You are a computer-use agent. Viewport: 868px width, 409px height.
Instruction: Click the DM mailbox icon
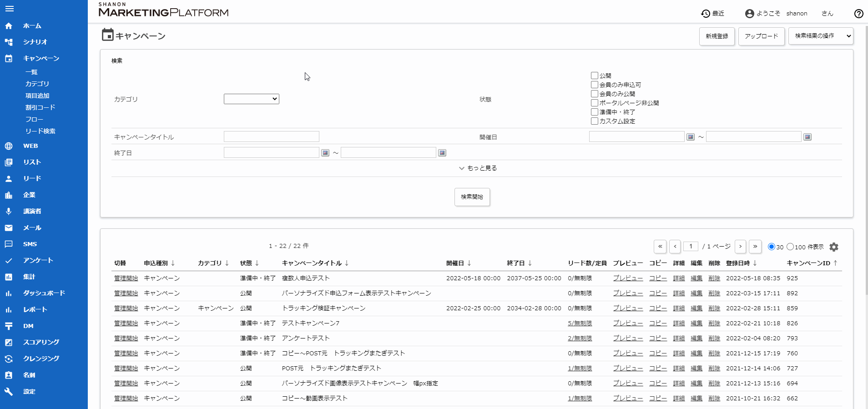[9, 326]
